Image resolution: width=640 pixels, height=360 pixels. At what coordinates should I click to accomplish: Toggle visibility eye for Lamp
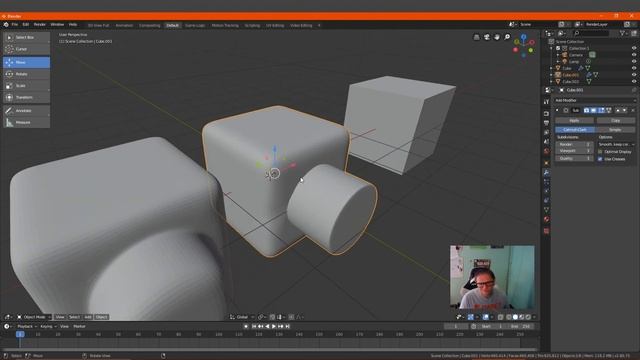click(x=634, y=62)
